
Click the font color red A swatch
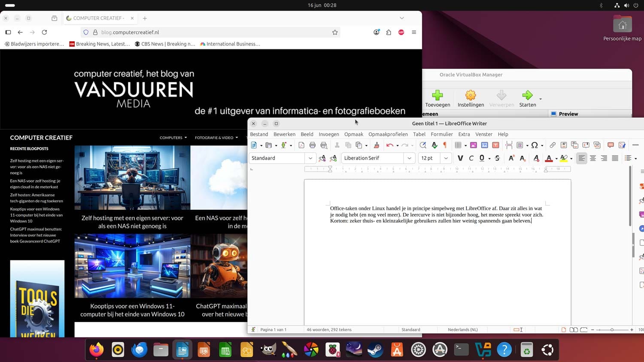click(549, 158)
